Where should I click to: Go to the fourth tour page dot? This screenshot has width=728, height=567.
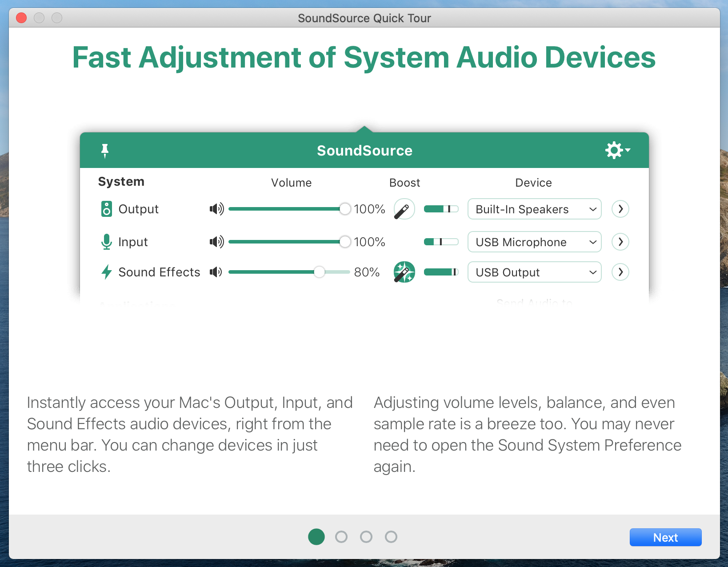[391, 537]
